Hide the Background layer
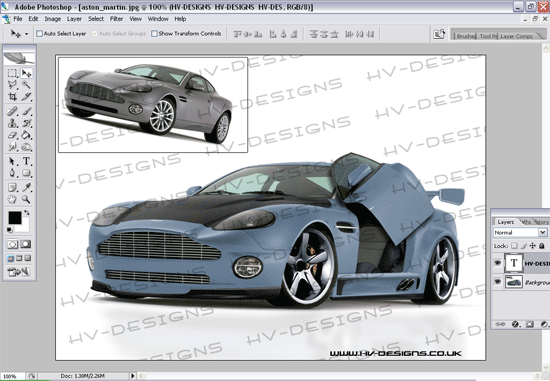The height and width of the screenshot is (381, 550). pyautogui.click(x=497, y=282)
